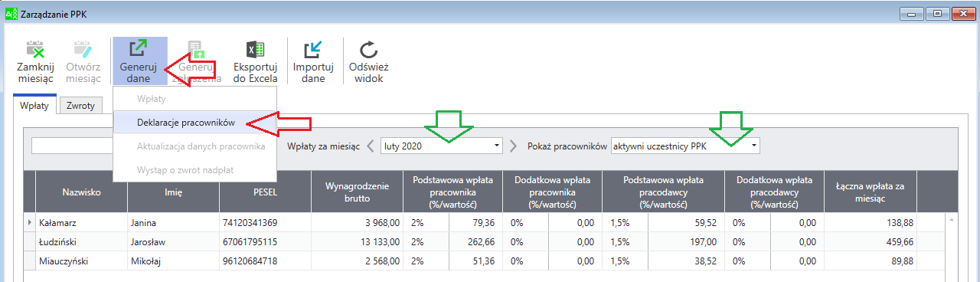
Task: Sort by Wynagrodzenie brutto column header
Action: click(358, 192)
